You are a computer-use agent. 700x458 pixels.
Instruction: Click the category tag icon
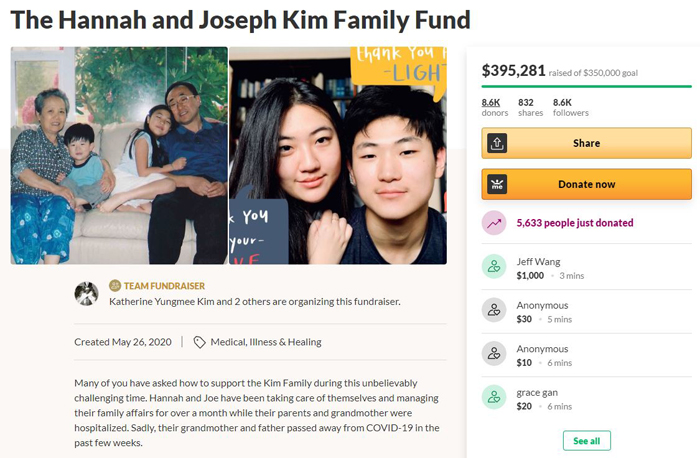(x=199, y=342)
